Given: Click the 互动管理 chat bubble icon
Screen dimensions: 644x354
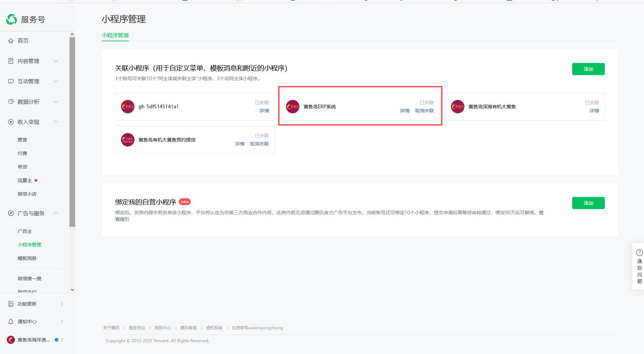Looking at the screenshot, I should point(11,81).
